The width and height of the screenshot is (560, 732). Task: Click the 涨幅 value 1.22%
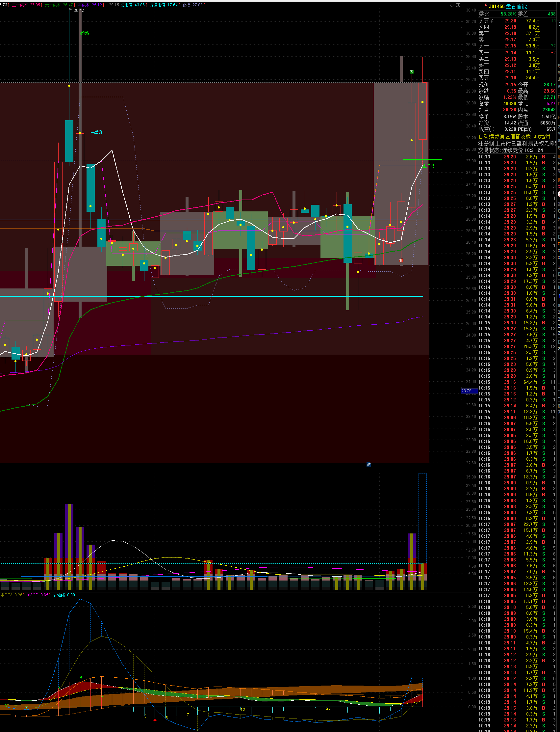510,97
